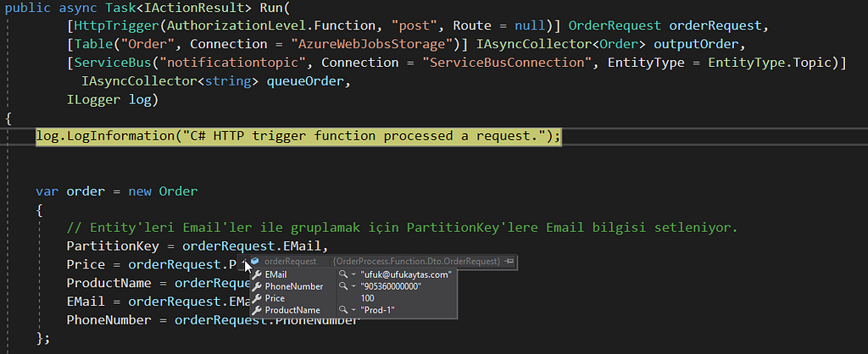Screen dimensions: 868x354
Task: Click the 'var order' declaration
Action: click(70, 191)
